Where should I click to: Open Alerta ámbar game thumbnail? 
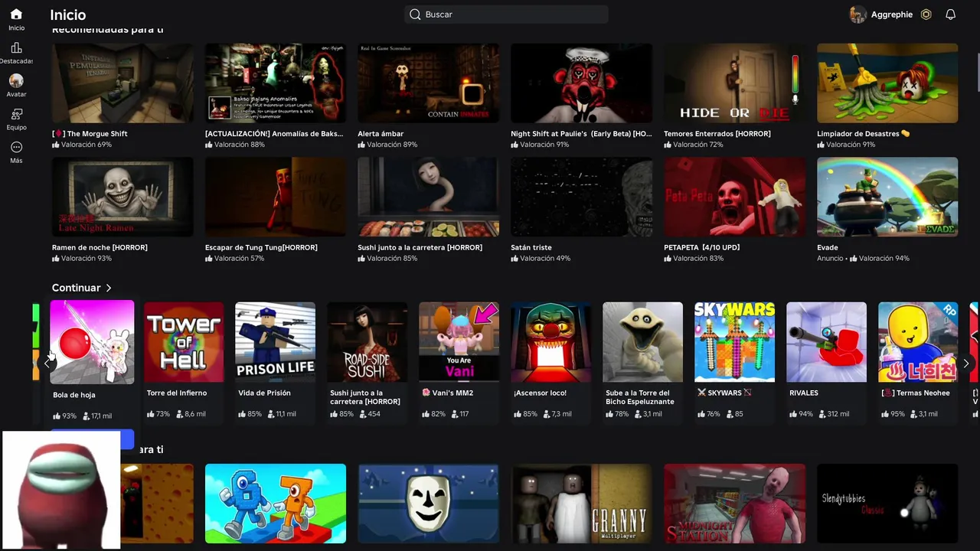point(429,83)
